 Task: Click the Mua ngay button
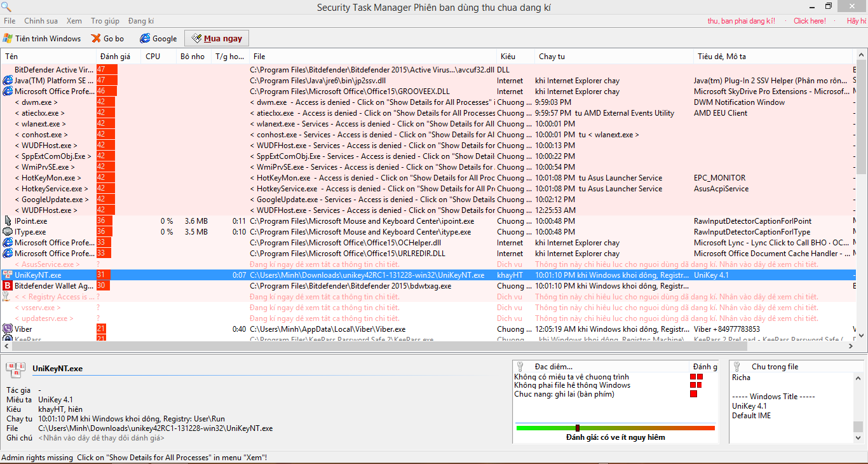tap(217, 38)
